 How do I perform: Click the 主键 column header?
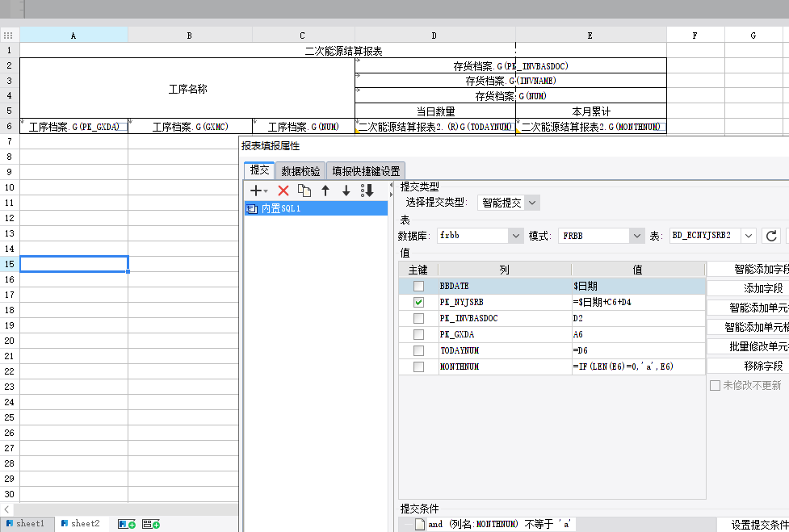point(418,270)
